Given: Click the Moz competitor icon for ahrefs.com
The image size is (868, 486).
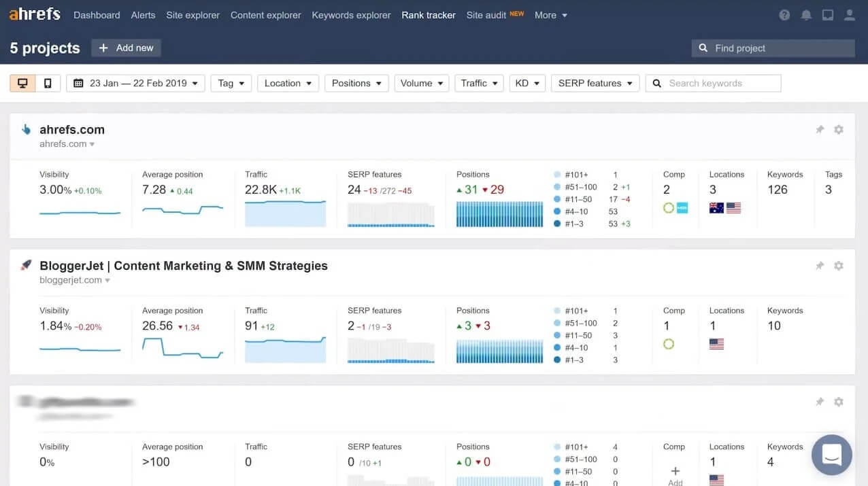Looking at the screenshot, I should click(682, 208).
